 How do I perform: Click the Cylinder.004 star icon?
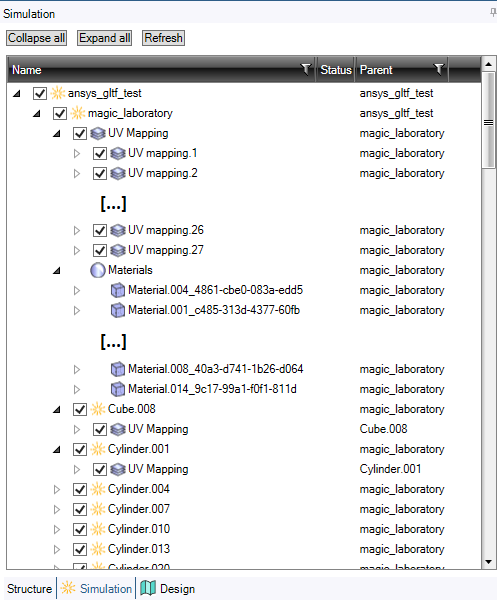(x=98, y=489)
